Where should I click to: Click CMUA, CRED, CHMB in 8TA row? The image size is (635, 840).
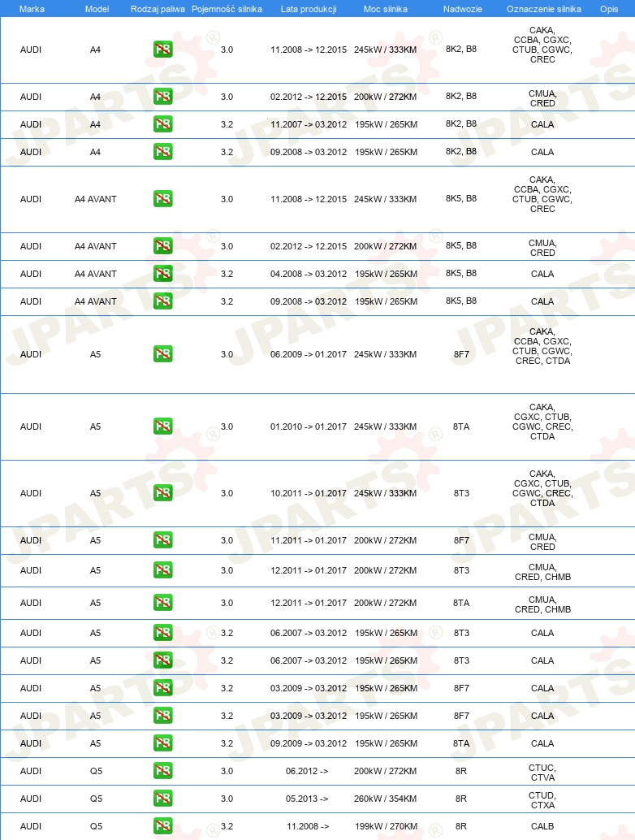pos(543,604)
